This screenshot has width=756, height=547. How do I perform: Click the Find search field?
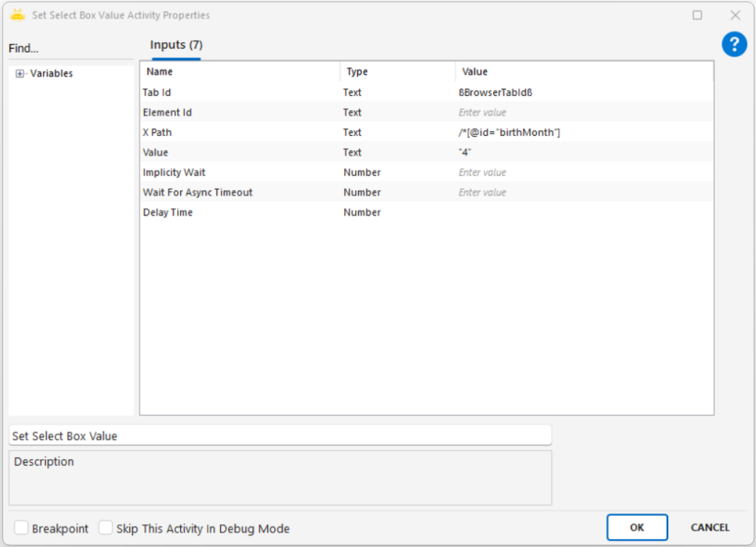coord(70,49)
